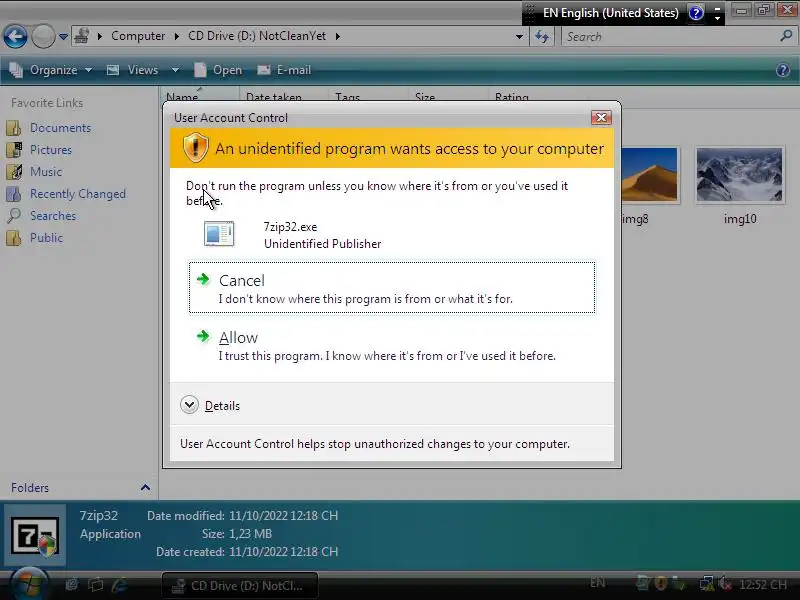This screenshot has width=800, height=600.
Task: Click the Searches magnifier icon in sidebar
Action: pos(14,216)
